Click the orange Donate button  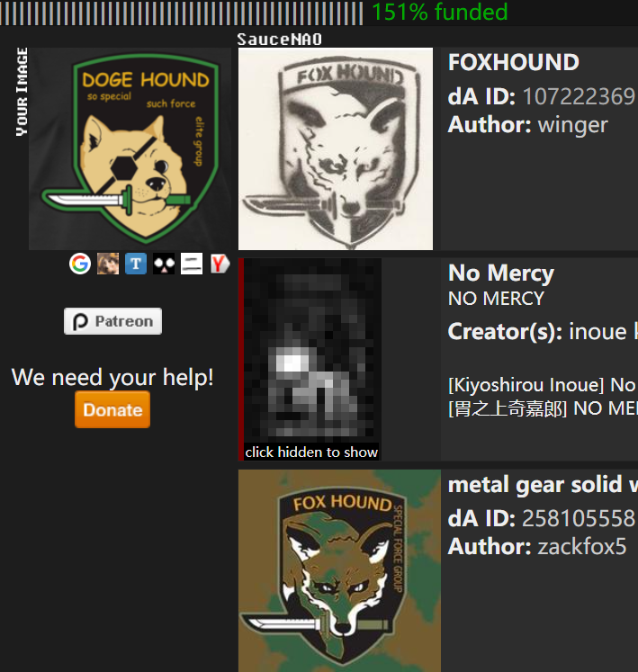tap(112, 409)
